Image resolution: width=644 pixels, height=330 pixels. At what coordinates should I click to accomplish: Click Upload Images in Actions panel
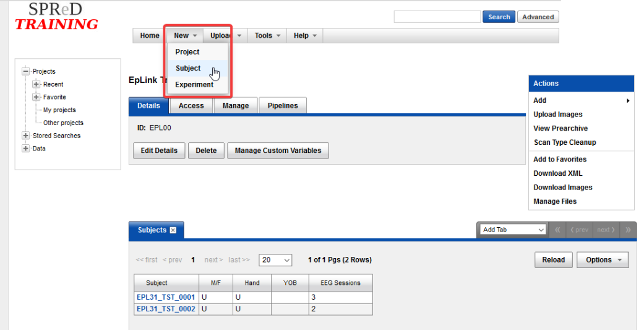pyautogui.click(x=558, y=115)
